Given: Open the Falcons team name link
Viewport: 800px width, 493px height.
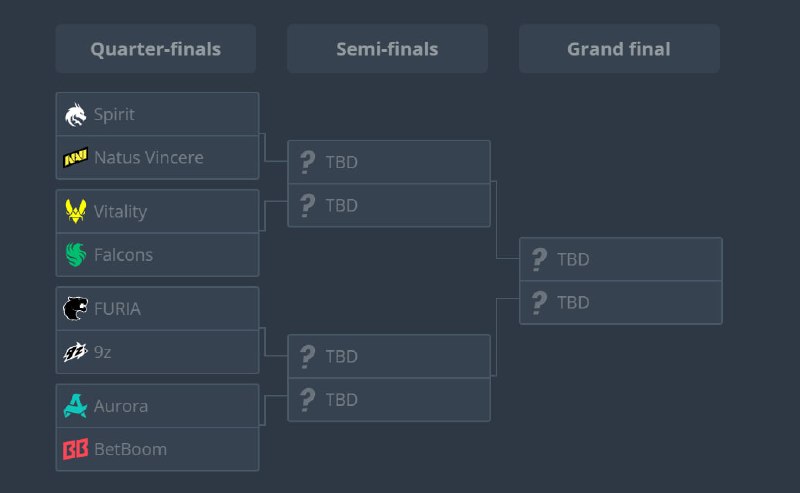Looking at the screenshot, I should [123, 255].
